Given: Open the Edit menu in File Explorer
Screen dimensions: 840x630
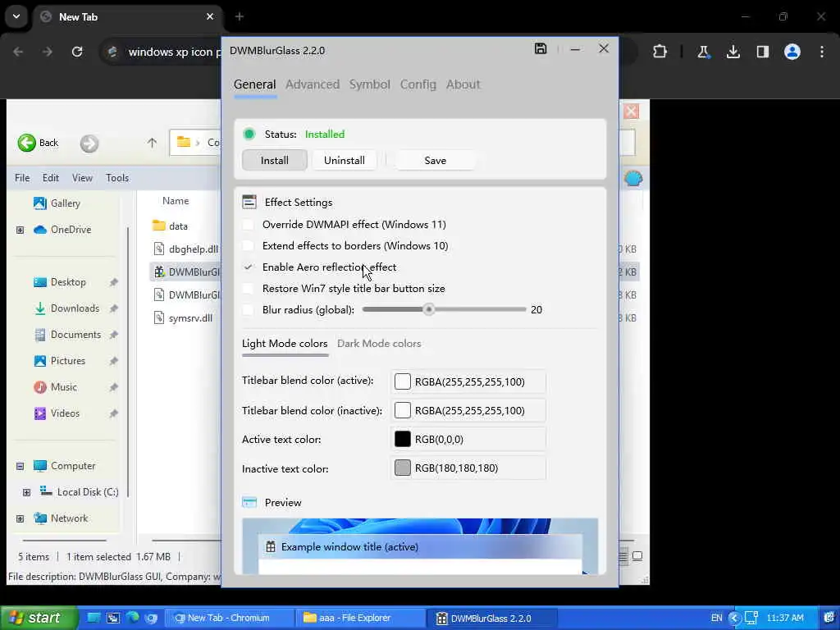Looking at the screenshot, I should (x=51, y=178).
